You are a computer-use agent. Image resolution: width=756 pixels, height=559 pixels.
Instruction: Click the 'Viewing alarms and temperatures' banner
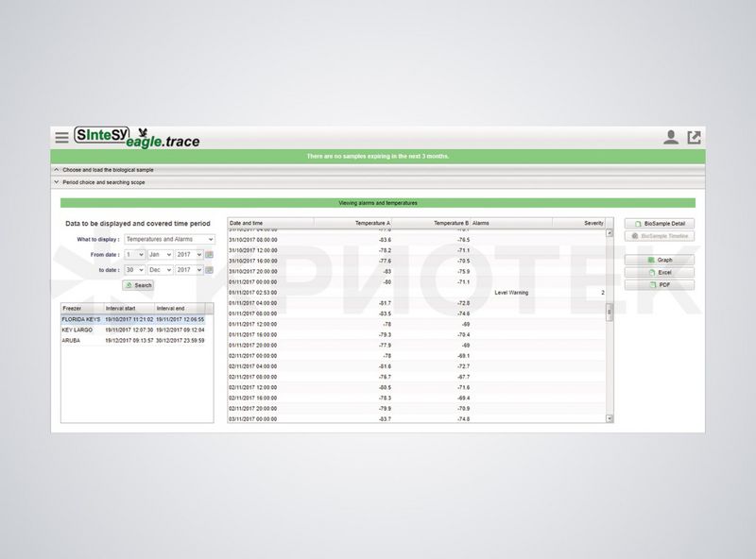(x=378, y=203)
